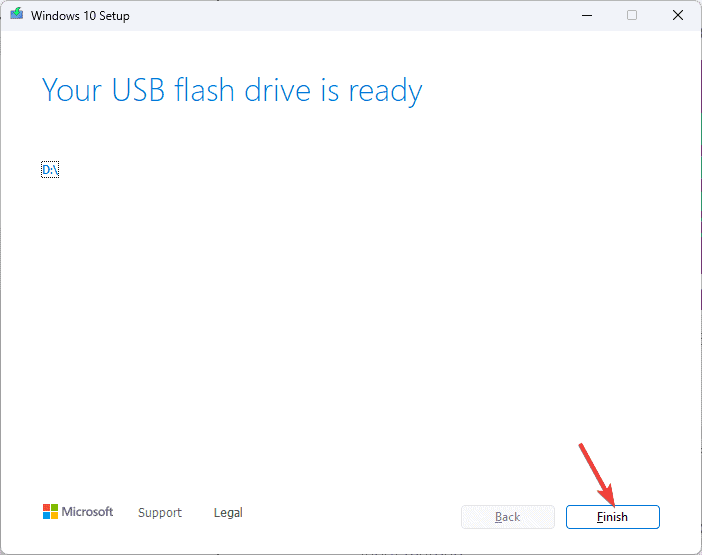Minimize the Windows 10 Setup window
Viewport: 702px width, 555px height.
(587, 15)
